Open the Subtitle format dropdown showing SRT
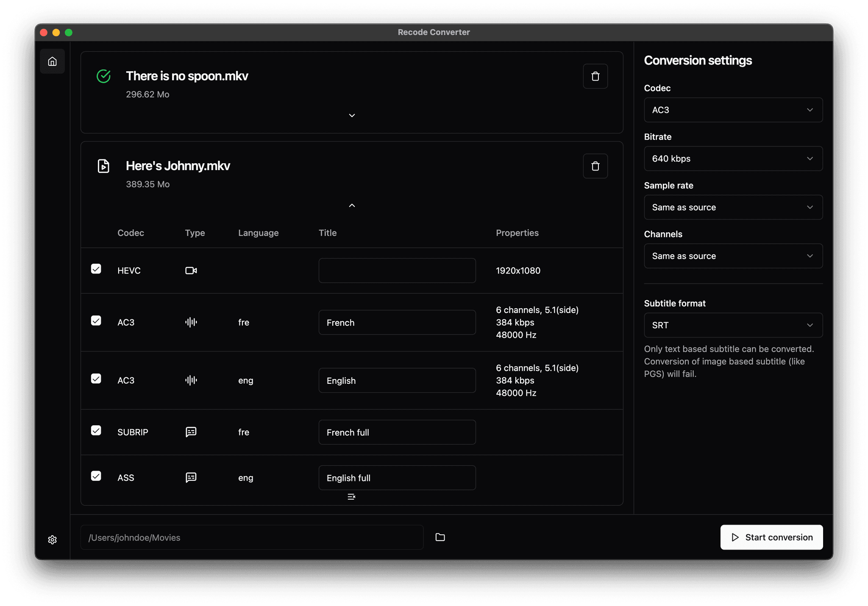Screen dimensions: 868x606 (732, 325)
